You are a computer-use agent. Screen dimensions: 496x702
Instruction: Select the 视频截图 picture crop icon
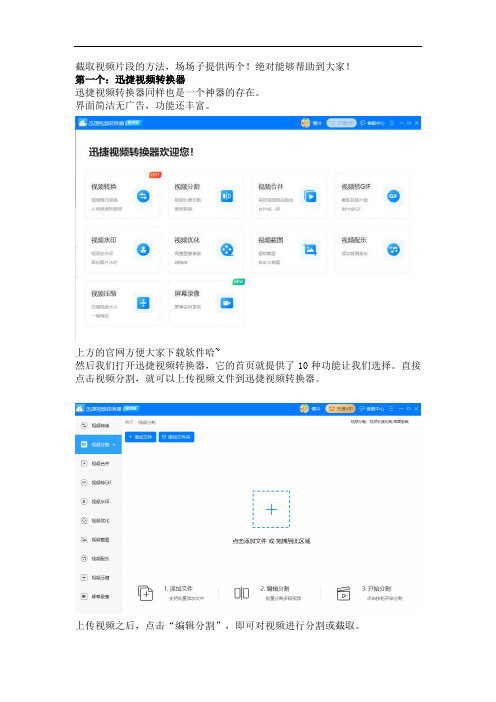coord(310,249)
